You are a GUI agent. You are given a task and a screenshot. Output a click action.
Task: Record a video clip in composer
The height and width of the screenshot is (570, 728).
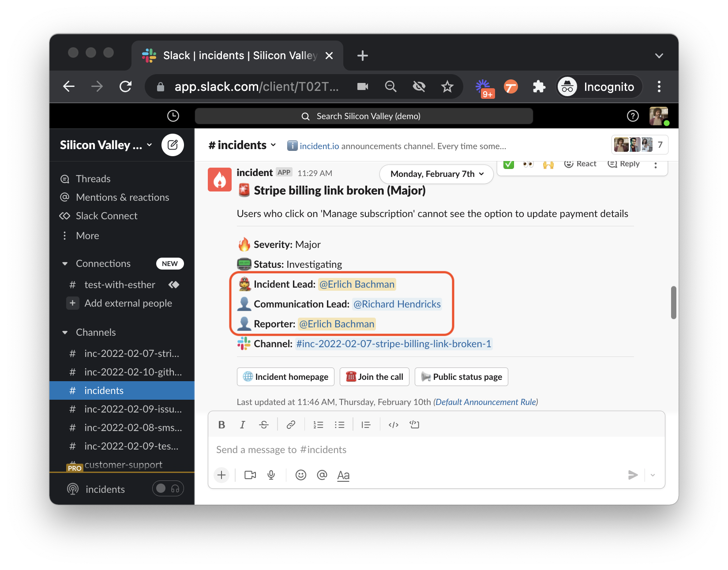coord(250,475)
